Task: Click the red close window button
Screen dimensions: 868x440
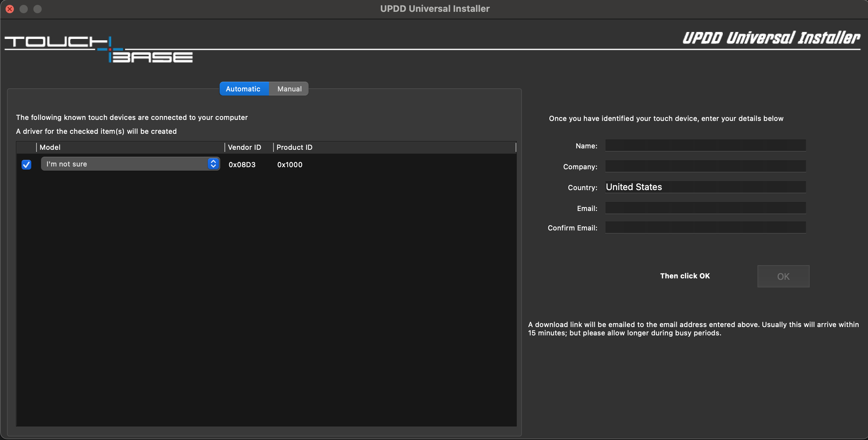Action: click(x=10, y=9)
